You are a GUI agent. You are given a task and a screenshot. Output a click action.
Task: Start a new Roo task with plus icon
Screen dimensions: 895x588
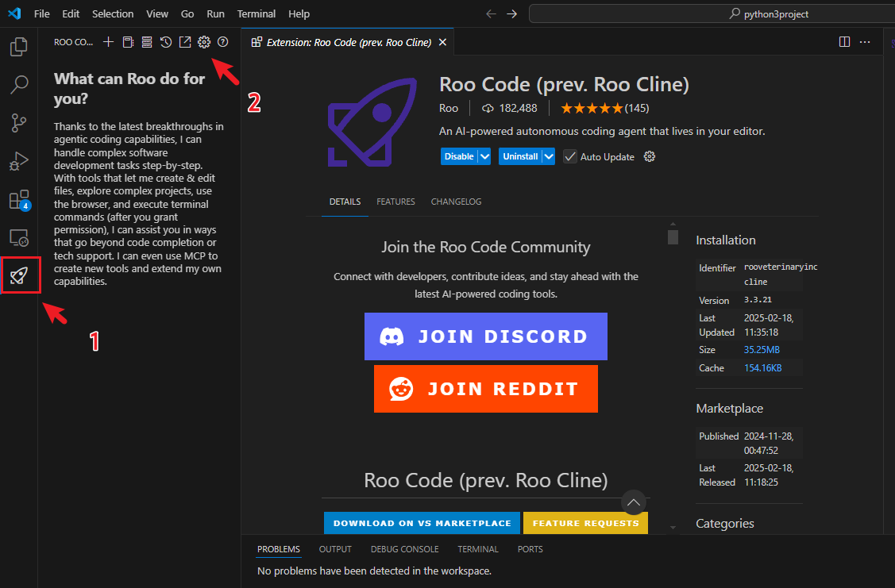click(109, 41)
